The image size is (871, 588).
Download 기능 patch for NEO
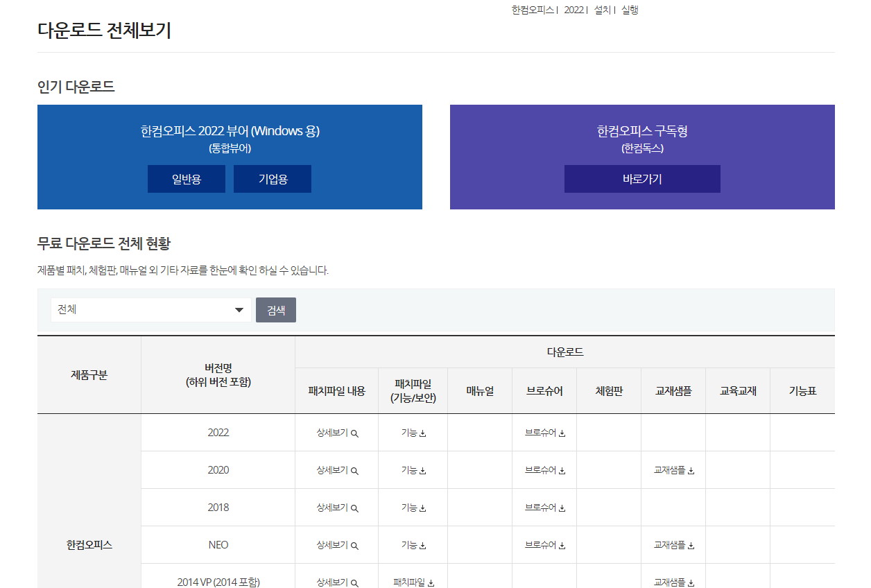click(x=413, y=545)
